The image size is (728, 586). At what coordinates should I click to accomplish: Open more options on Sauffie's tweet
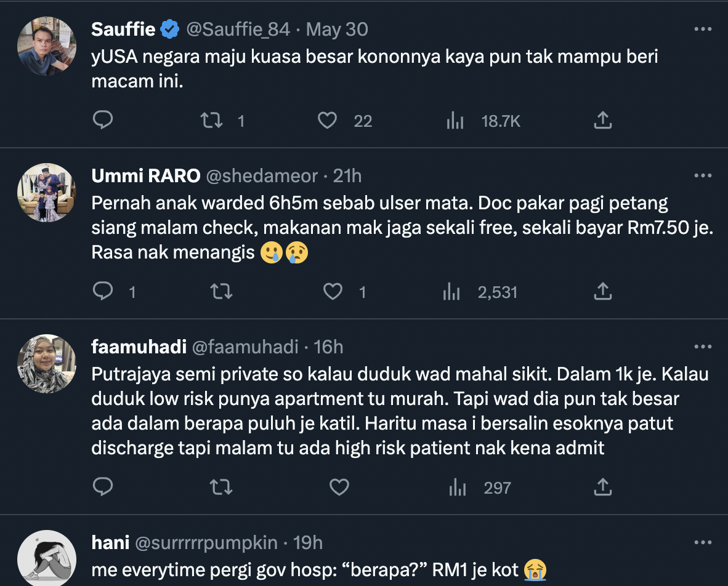tap(703, 29)
